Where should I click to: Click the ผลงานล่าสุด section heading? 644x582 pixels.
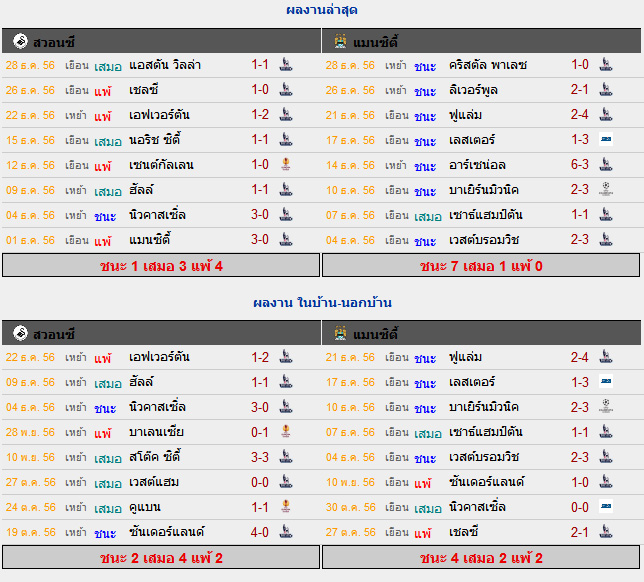coord(322,10)
